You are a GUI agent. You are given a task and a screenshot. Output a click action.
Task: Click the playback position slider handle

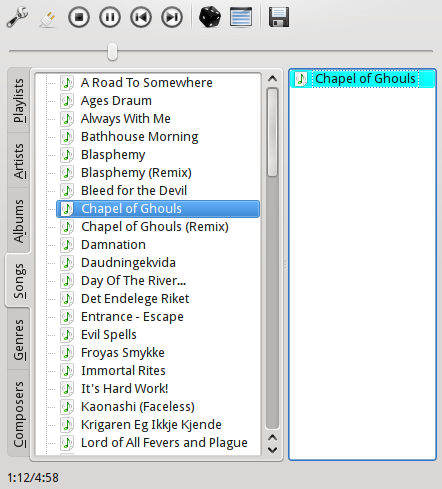(x=113, y=51)
